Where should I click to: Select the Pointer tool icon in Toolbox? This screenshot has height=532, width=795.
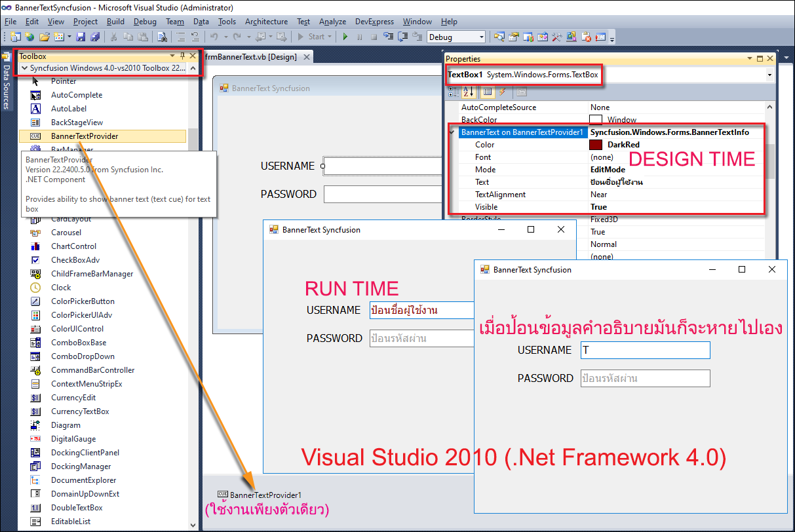(36, 81)
